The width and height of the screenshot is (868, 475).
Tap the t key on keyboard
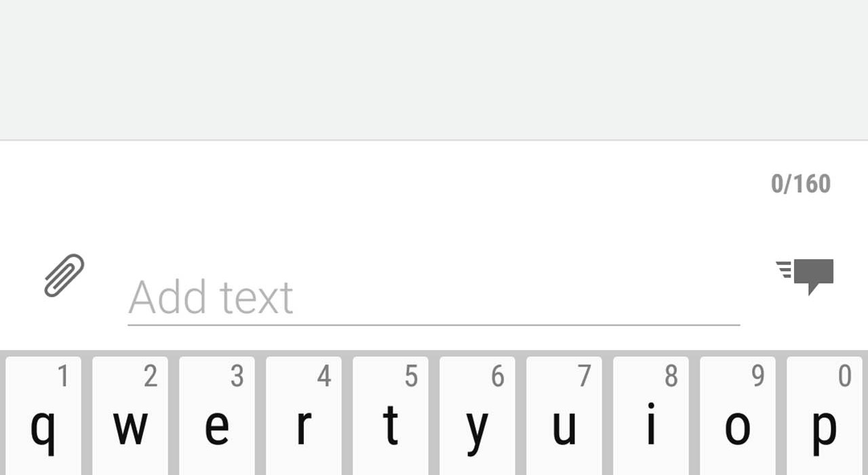click(391, 415)
